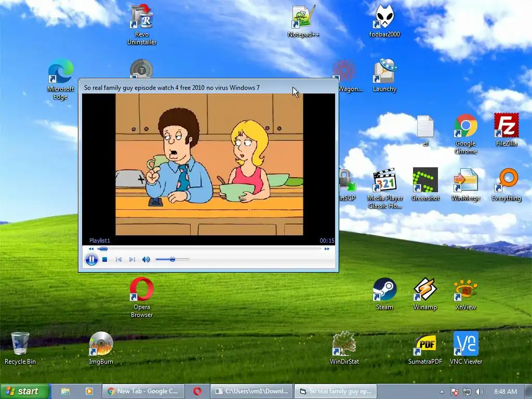The height and width of the screenshot is (399, 532).
Task: Open Notepad++ desktop icon
Action: [x=303, y=21]
